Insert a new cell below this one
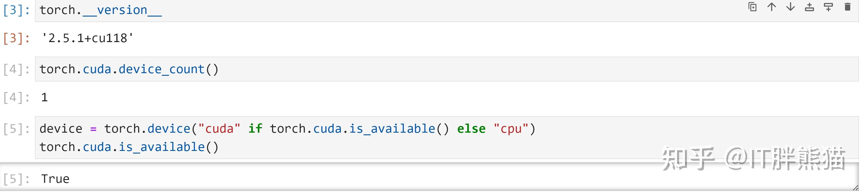The image size is (868, 193). (828, 7)
